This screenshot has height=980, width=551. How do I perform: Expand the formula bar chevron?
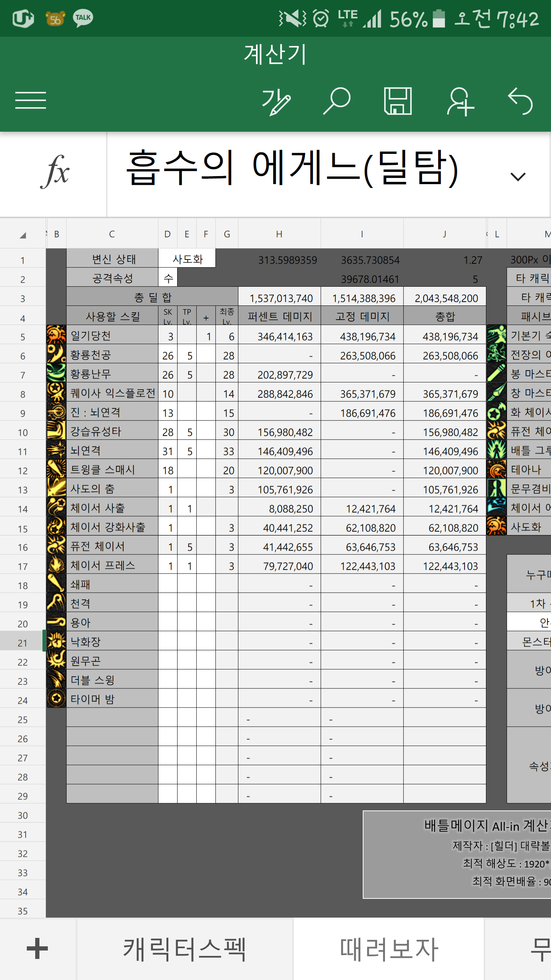click(x=518, y=176)
